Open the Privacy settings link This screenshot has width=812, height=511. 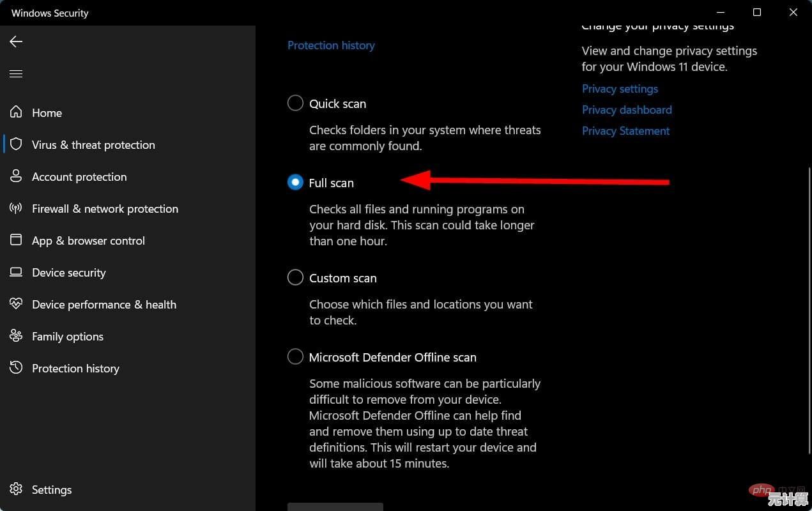point(620,89)
